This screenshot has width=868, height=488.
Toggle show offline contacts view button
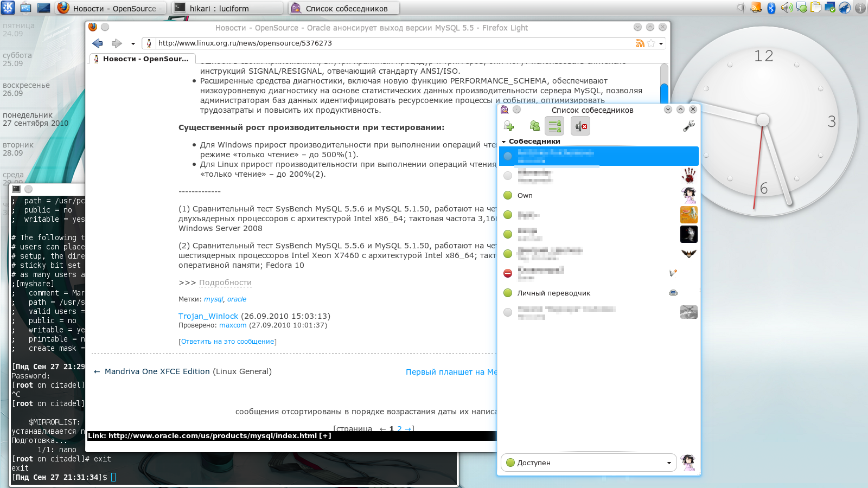point(554,126)
